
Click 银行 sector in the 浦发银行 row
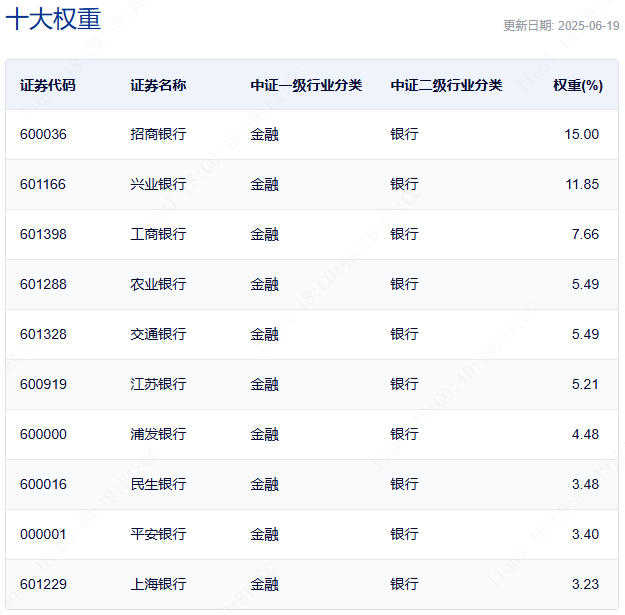[x=404, y=434]
